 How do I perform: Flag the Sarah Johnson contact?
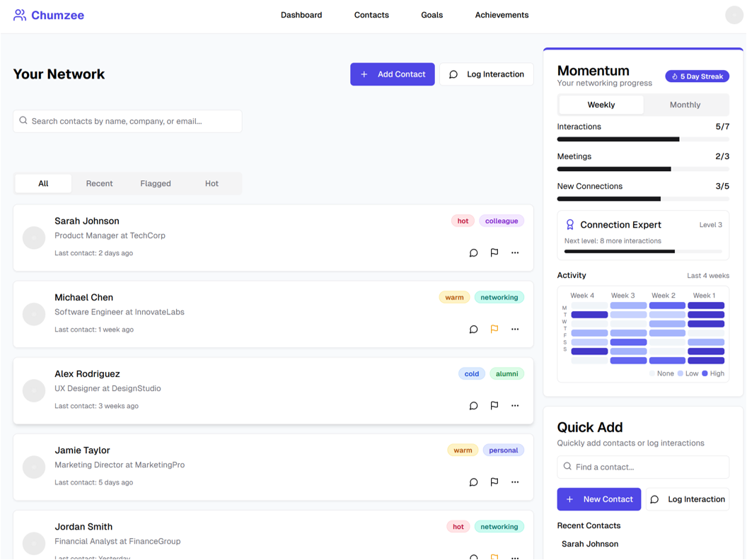[494, 252]
